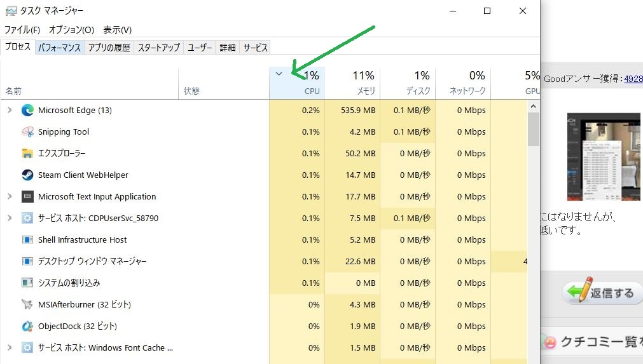Expand サービス ホスト: Windows Font Cache group
Screen dimensions: 643x364
[10, 347]
